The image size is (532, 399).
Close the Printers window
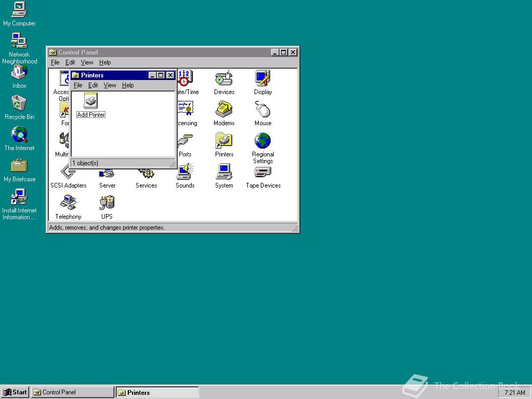click(170, 75)
